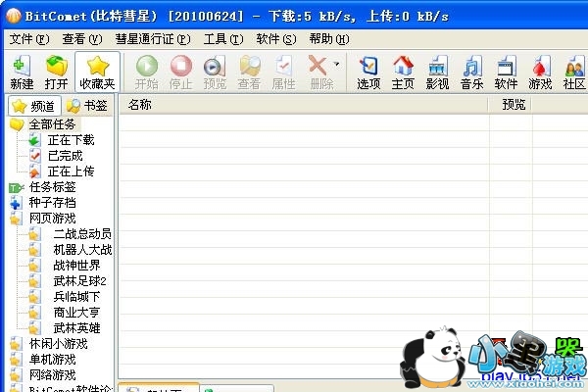Select 网页游戏 tree folder
This screenshot has width=588, height=392.
(x=53, y=219)
